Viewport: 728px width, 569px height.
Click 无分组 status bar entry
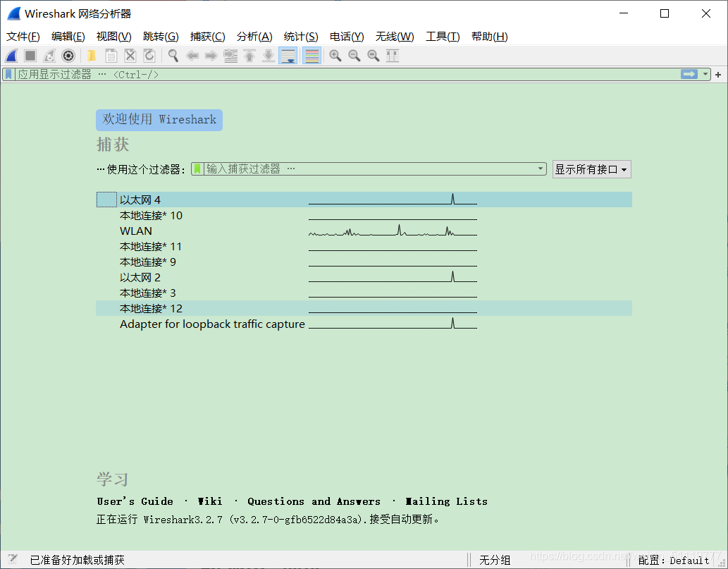click(495, 560)
